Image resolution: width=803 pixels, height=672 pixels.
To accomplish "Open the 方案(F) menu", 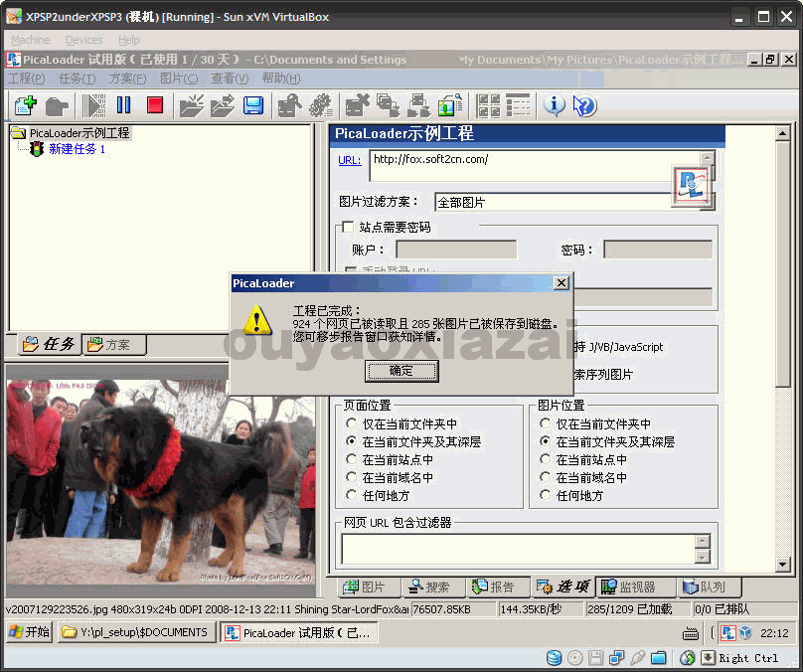I will (x=127, y=79).
